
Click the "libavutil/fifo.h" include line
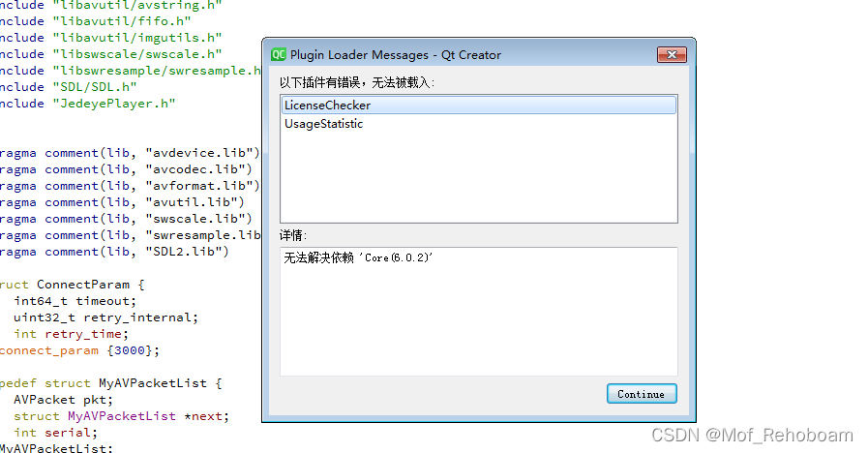[x=95, y=21]
